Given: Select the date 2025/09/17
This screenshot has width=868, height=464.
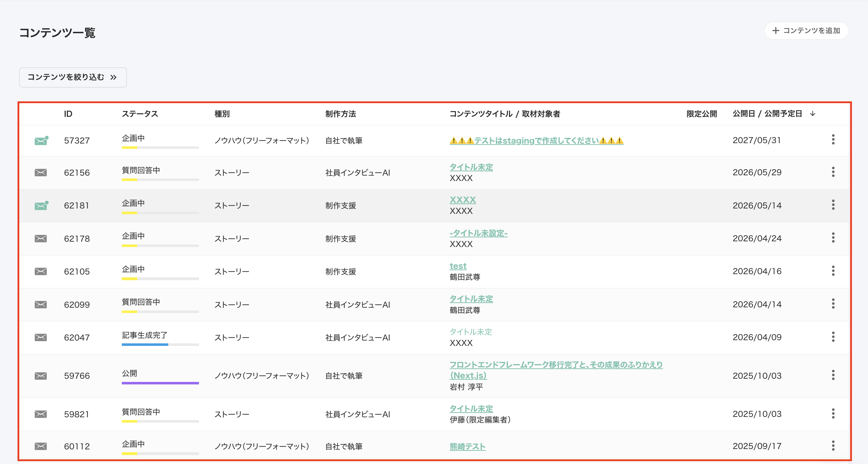Looking at the screenshot, I should 757,446.
